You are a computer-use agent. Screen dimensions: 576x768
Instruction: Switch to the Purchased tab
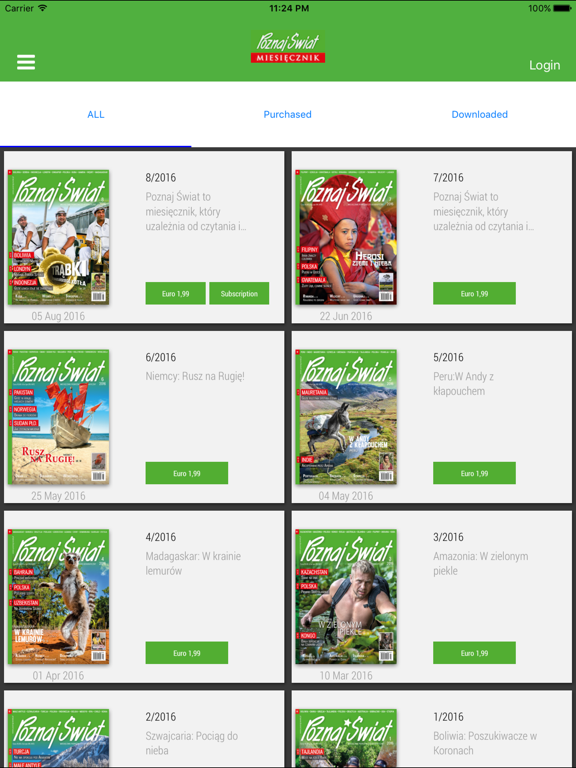pos(288,114)
